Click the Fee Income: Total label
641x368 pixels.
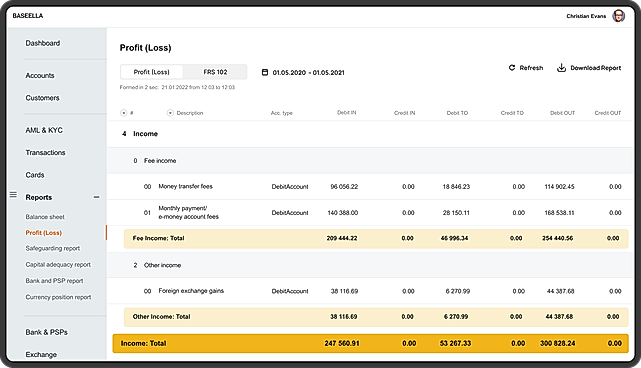(x=158, y=238)
